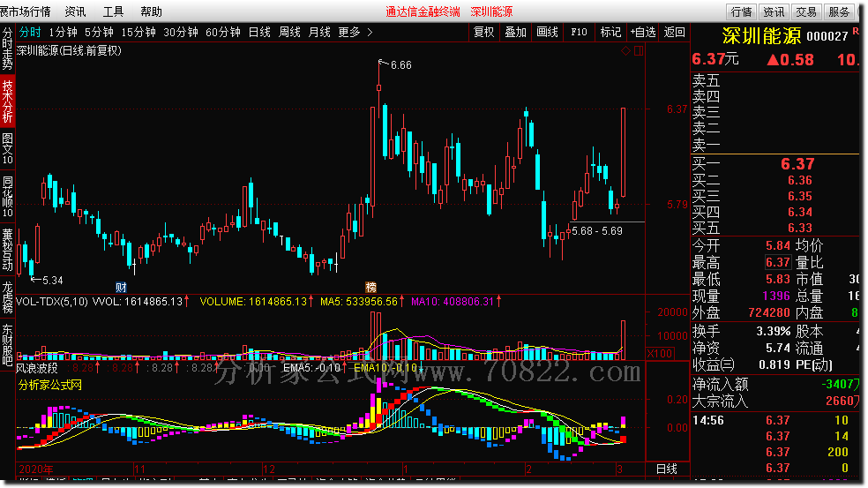
Task: Open the 复权 adjustment options
Action: pos(483,32)
